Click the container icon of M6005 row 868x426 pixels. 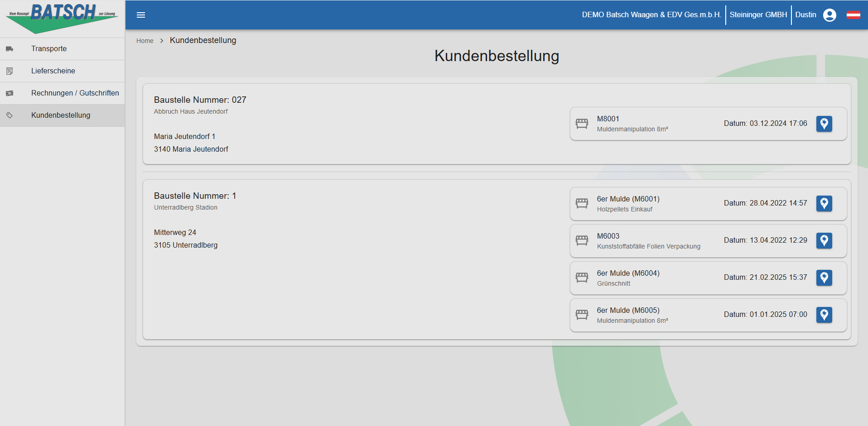582,315
